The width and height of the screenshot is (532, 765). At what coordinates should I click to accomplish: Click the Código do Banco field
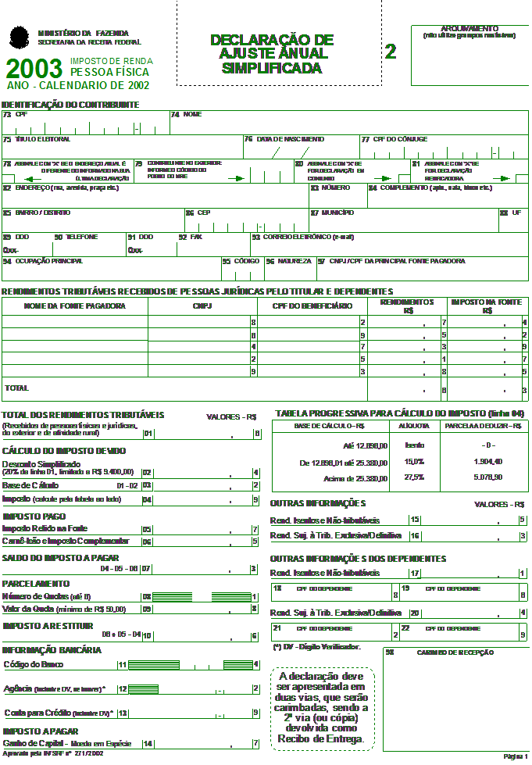pyautogui.click(x=189, y=665)
